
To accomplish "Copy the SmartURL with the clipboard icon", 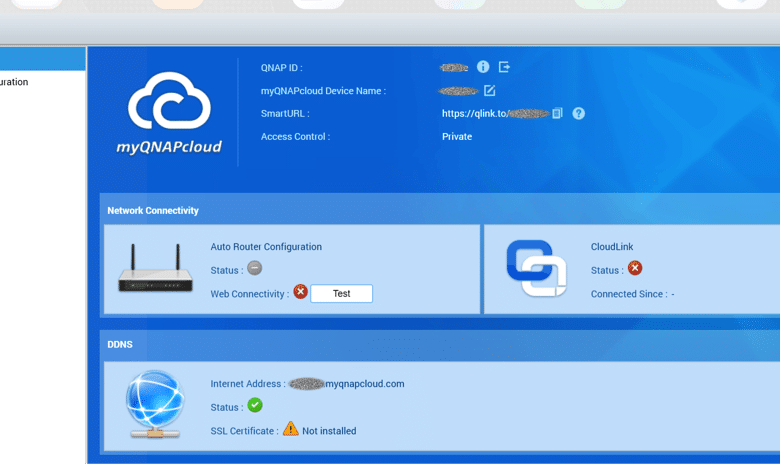I will 557,113.
